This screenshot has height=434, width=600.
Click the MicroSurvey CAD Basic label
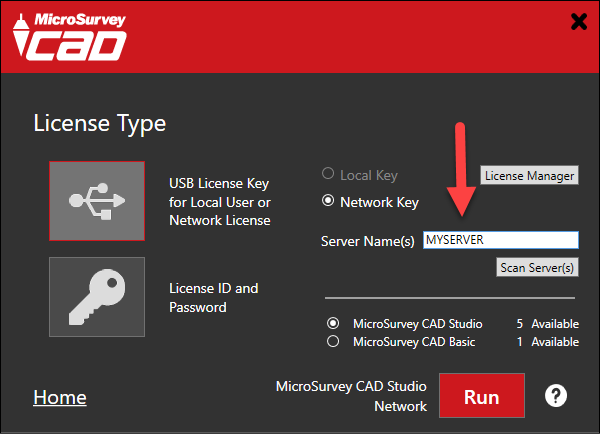(x=414, y=342)
